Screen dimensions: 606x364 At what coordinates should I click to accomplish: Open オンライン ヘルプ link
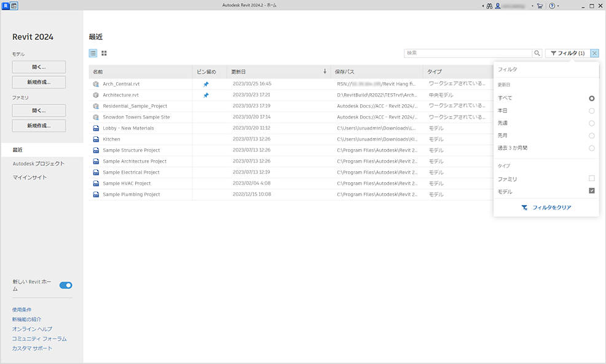click(32, 329)
